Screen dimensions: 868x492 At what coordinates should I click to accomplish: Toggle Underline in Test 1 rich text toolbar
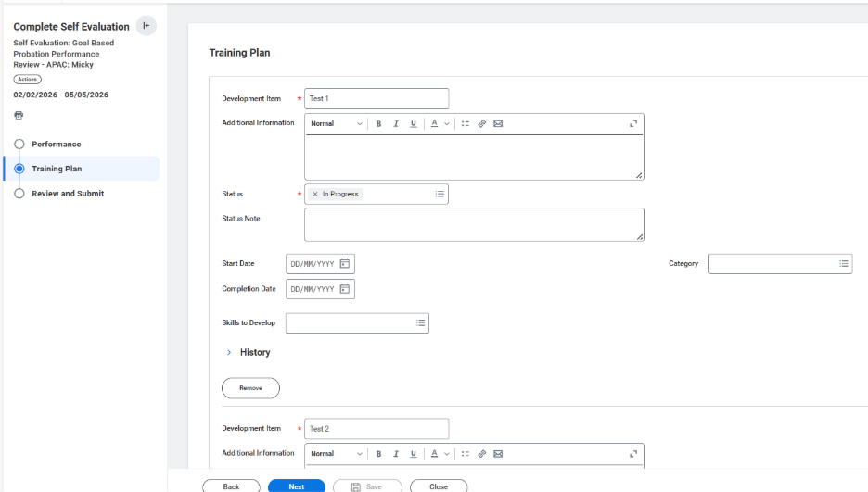coord(414,124)
